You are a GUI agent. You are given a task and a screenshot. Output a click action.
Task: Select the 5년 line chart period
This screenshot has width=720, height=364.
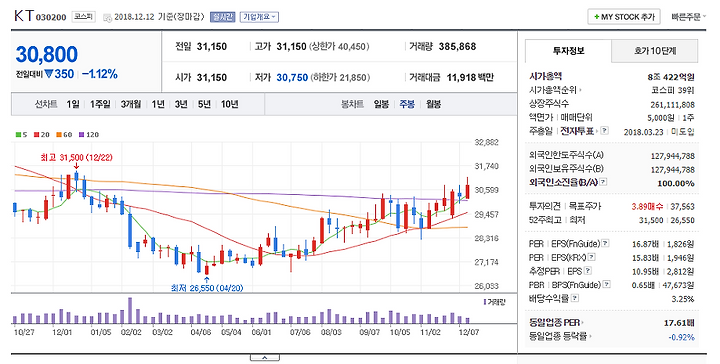[204, 105]
